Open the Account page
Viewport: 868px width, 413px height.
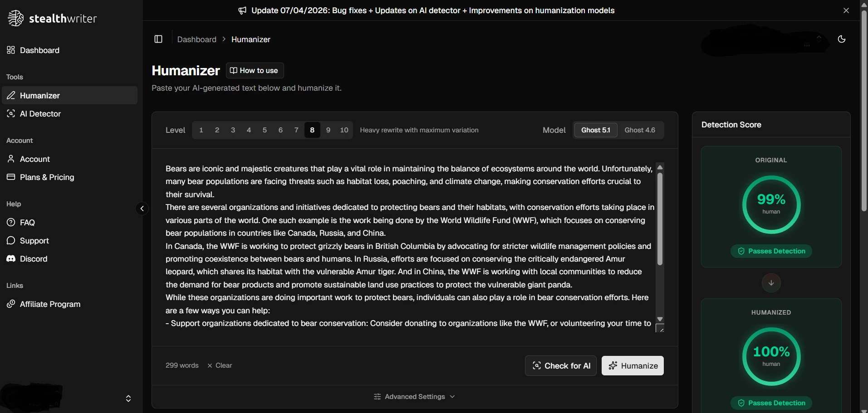click(34, 159)
